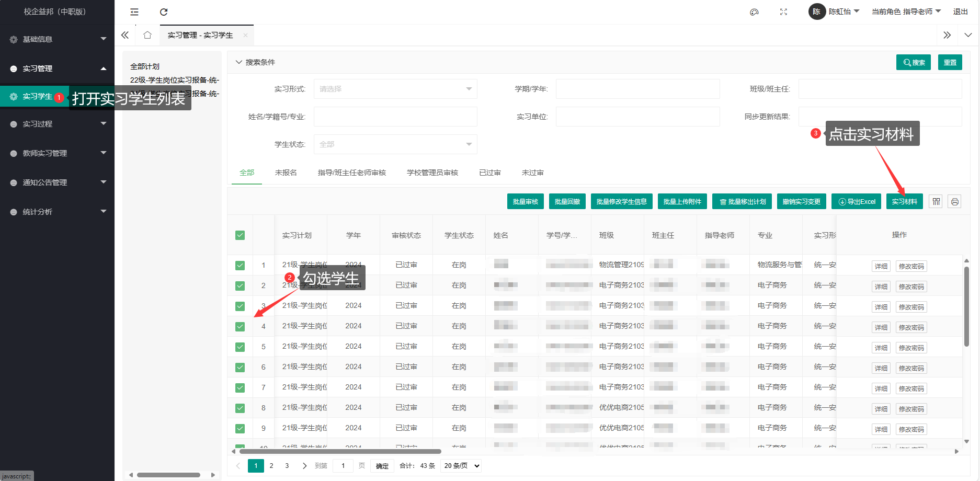Switch to the 未报名 tab

[x=286, y=173]
